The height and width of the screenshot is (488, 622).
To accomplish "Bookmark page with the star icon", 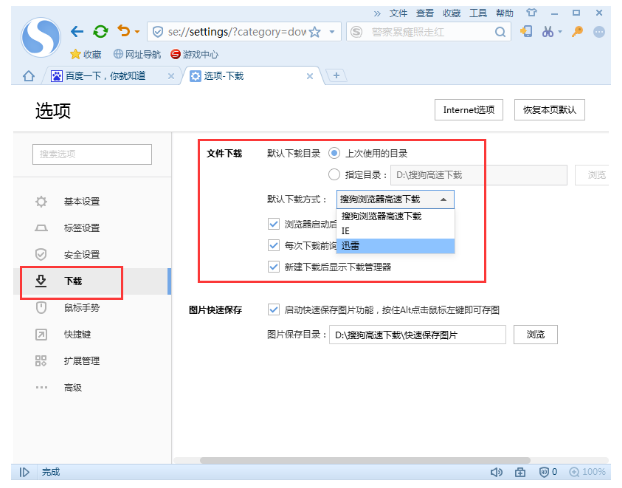I will (x=315, y=32).
